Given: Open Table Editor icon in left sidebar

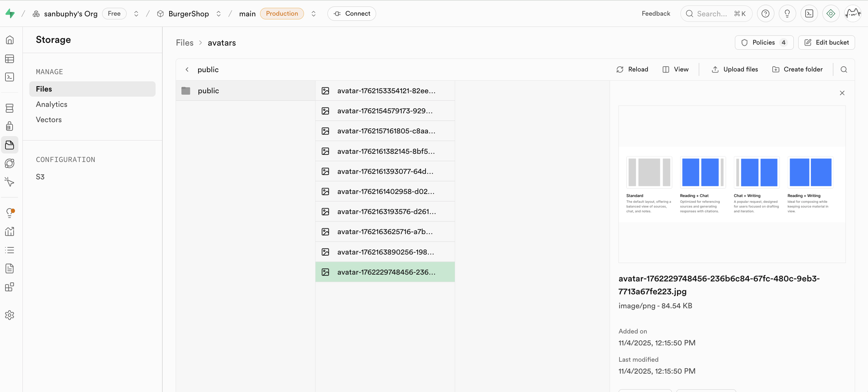Looking at the screenshot, I should (x=10, y=59).
